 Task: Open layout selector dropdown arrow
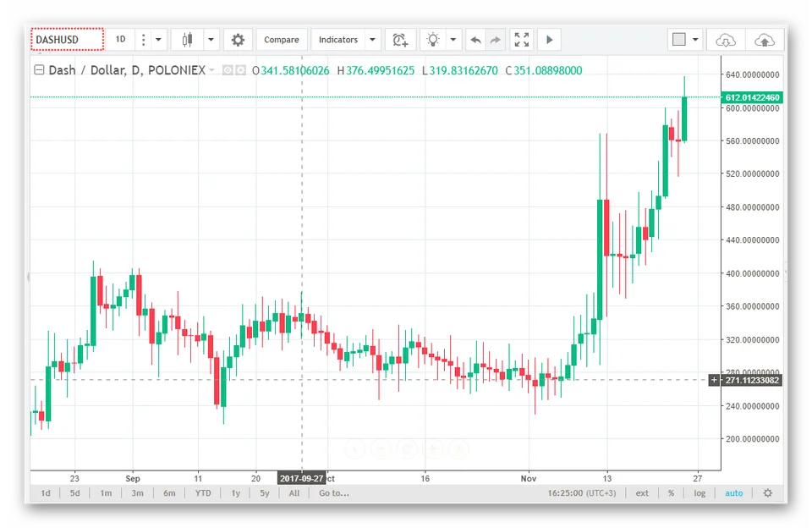point(695,40)
